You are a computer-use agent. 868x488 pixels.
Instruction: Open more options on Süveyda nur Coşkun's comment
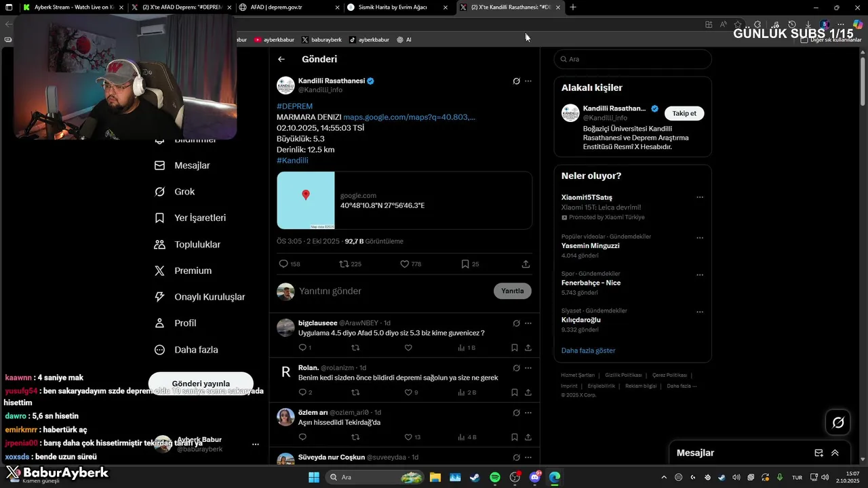528,457
